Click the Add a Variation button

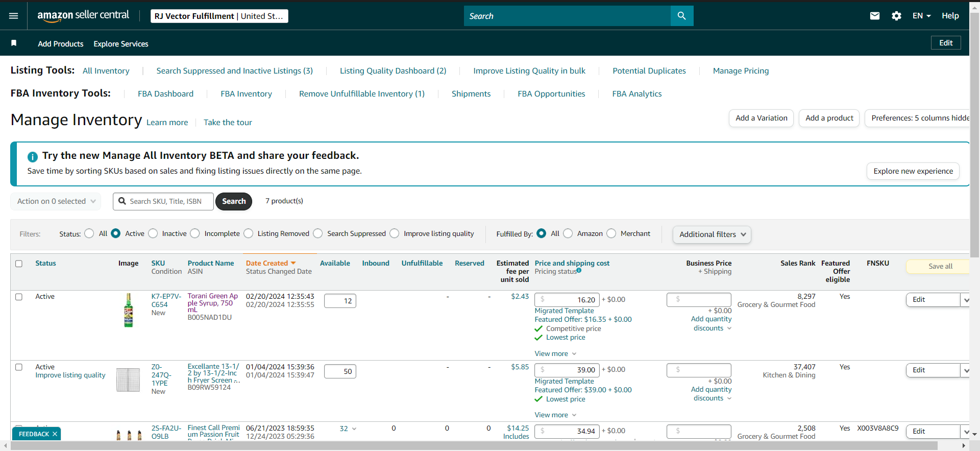(x=762, y=118)
